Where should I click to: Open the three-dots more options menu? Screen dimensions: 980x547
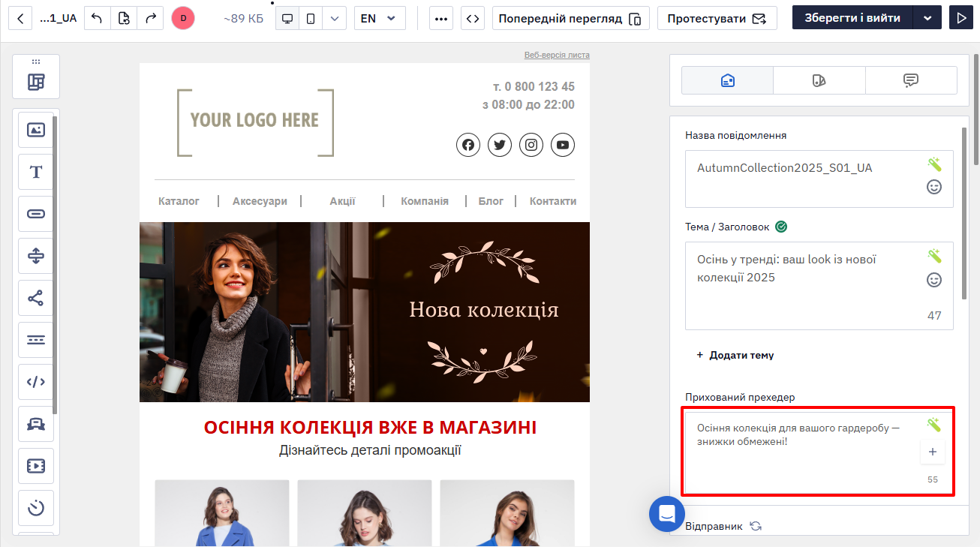pyautogui.click(x=441, y=18)
